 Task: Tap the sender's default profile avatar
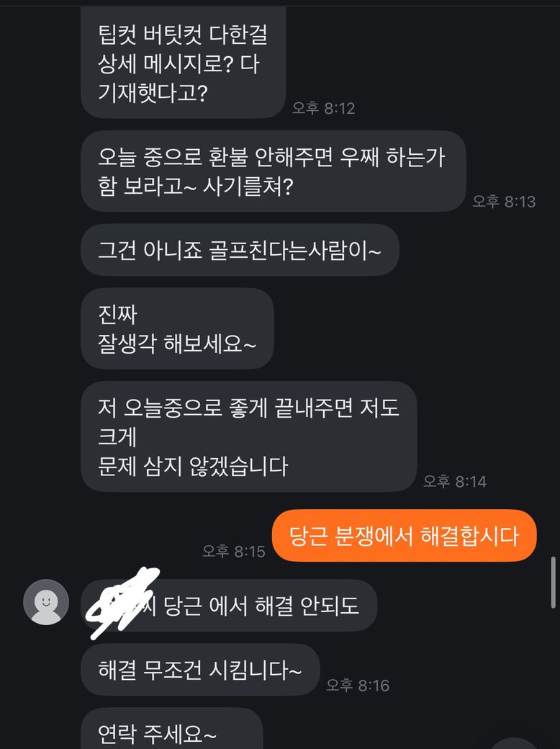pos(46,602)
